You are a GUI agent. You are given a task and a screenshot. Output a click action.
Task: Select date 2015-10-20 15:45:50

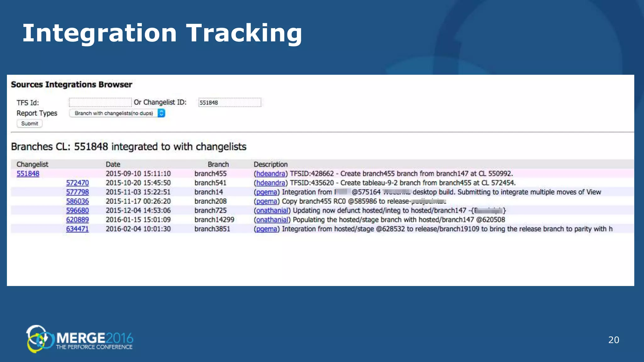click(138, 183)
